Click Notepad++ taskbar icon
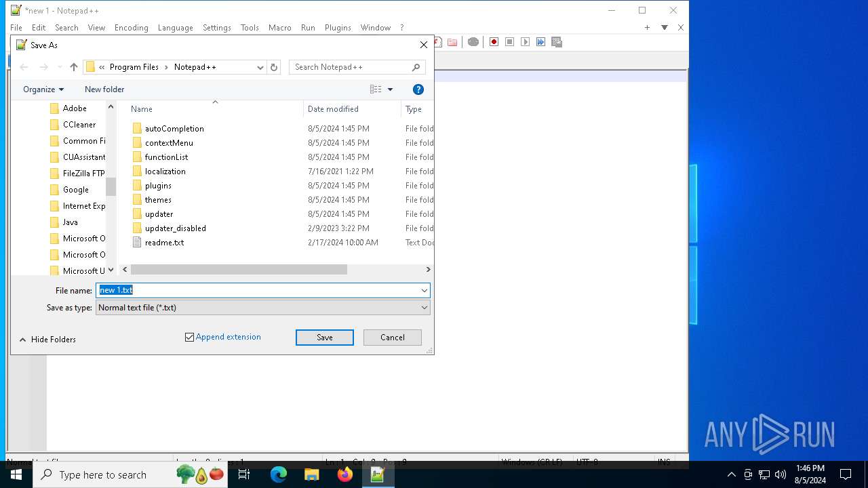 [x=378, y=474]
